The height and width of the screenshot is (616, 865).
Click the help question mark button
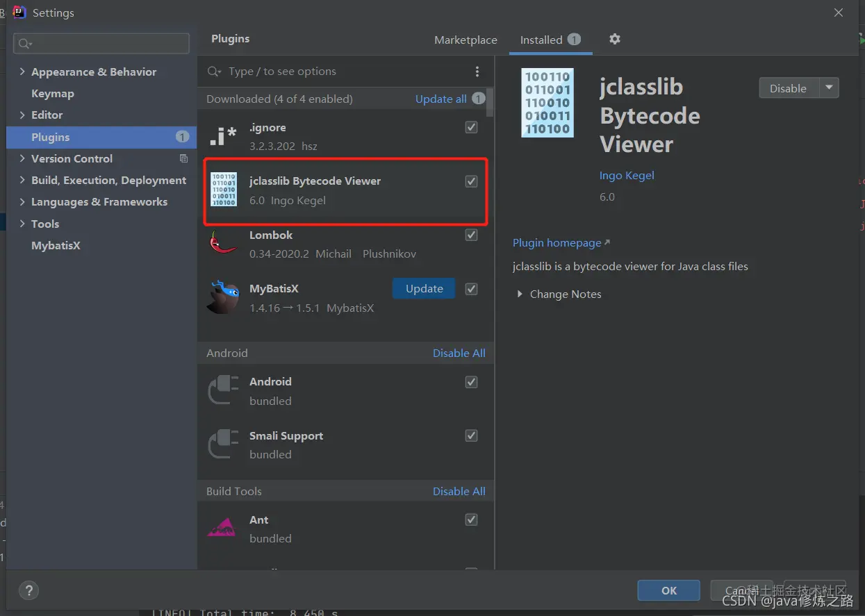[x=28, y=591]
